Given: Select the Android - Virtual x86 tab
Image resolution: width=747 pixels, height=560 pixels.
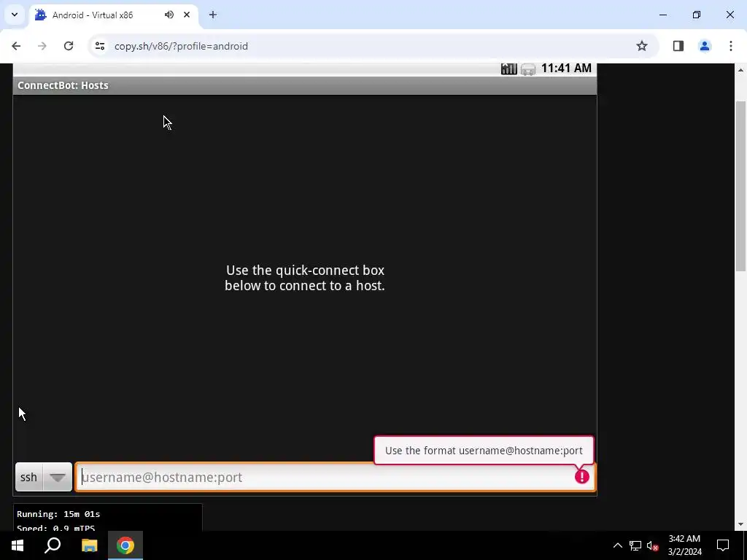Looking at the screenshot, I should click(113, 15).
